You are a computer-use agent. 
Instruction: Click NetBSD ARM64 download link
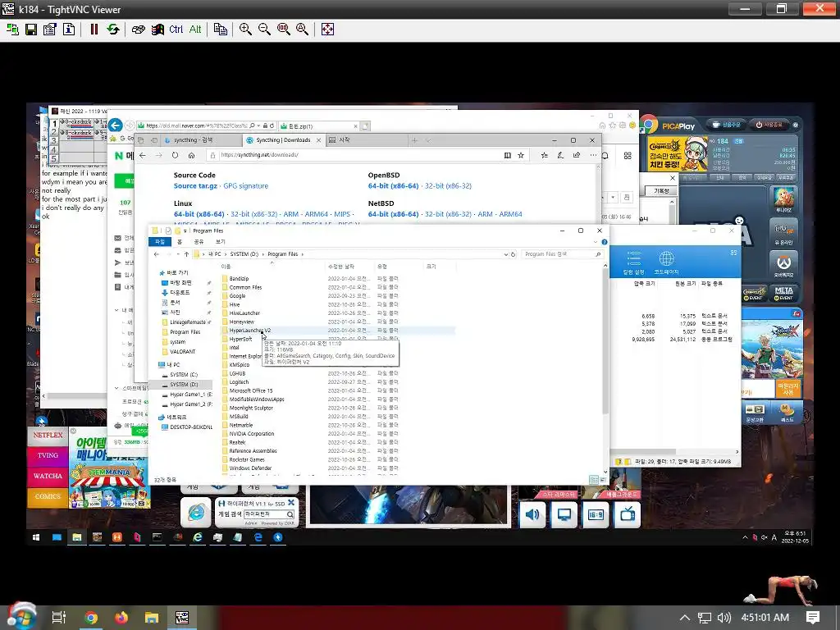point(510,214)
